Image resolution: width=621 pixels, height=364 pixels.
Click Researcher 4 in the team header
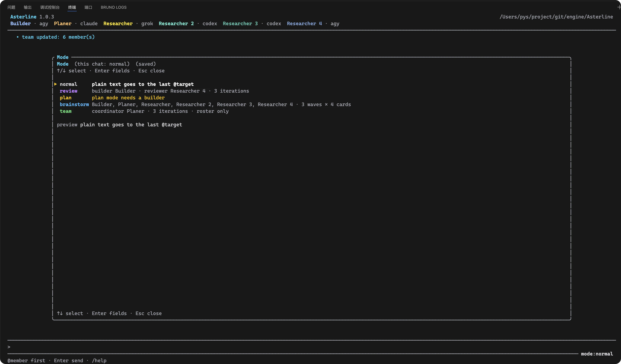304,23
